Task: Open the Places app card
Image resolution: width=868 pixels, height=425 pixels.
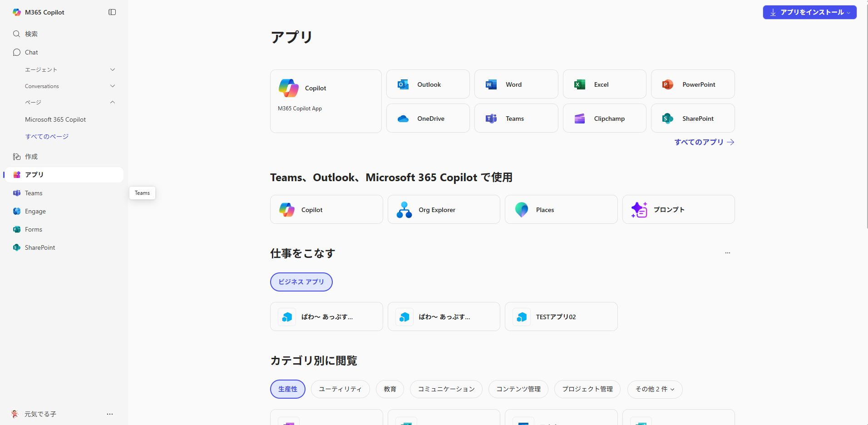Action: tap(561, 209)
